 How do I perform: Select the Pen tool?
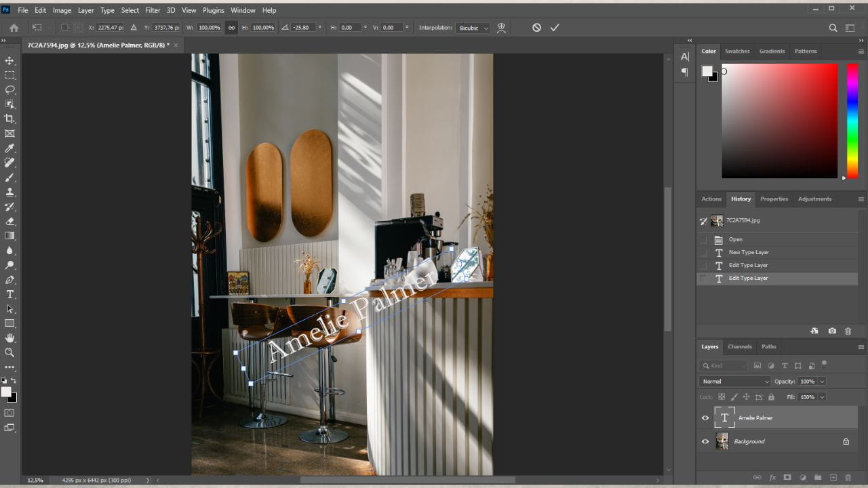(x=10, y=279)
